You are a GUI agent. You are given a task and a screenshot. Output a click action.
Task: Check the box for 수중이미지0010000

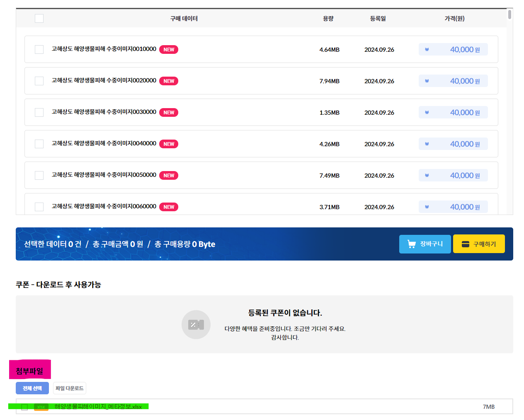click(x=39, y=50)
